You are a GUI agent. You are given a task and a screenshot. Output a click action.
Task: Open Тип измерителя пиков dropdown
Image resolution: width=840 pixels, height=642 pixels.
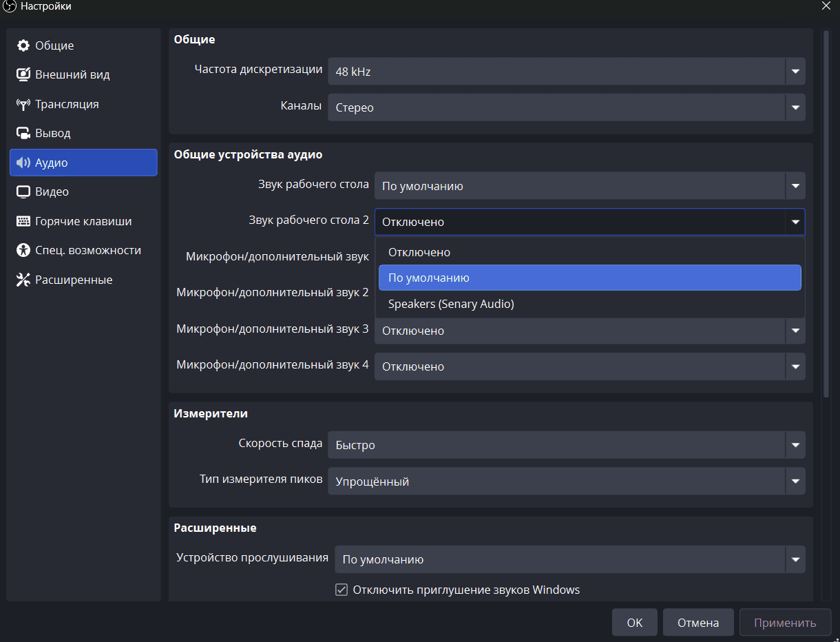click(x=566, y=482)
